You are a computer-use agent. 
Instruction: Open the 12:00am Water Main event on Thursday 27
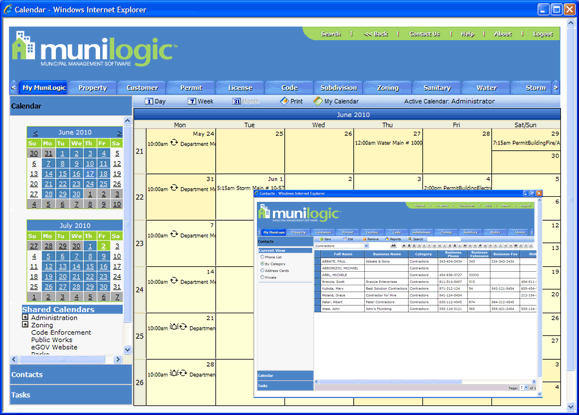coord(388,143)
